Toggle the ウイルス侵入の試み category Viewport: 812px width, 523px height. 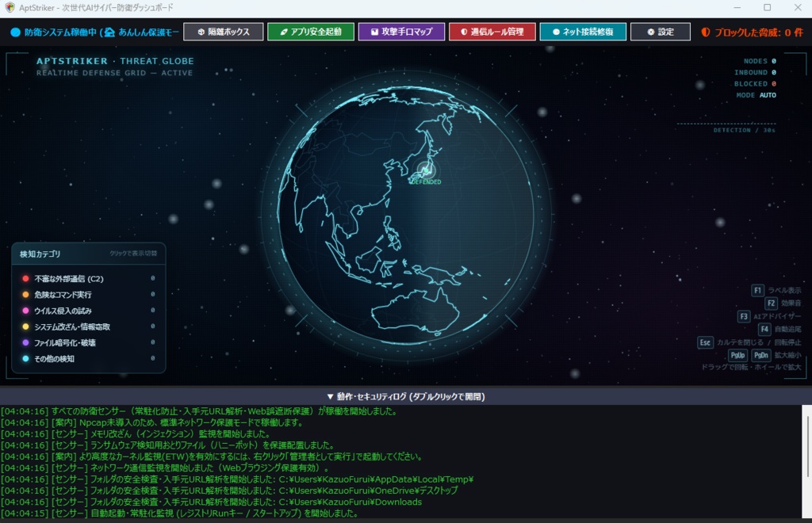point(89,311)
